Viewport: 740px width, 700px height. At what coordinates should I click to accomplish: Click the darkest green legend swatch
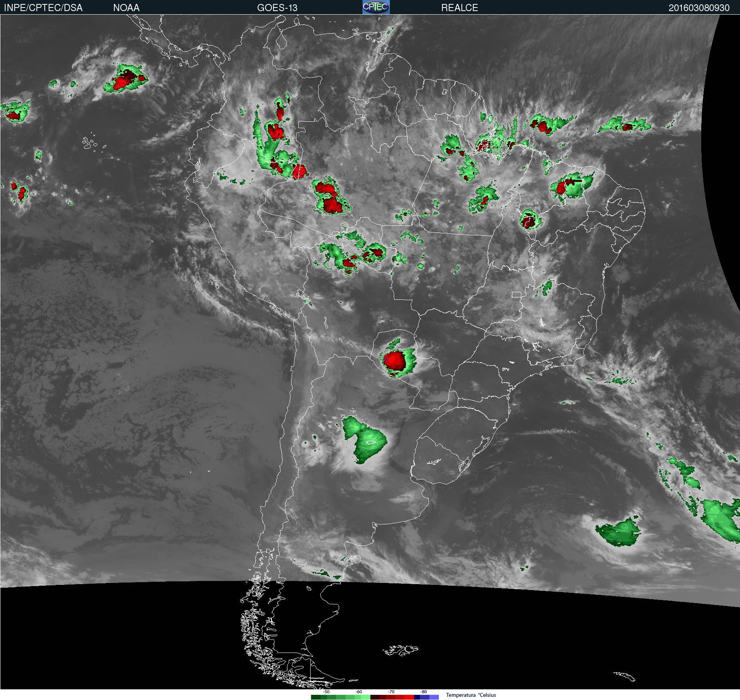(316, 697)
